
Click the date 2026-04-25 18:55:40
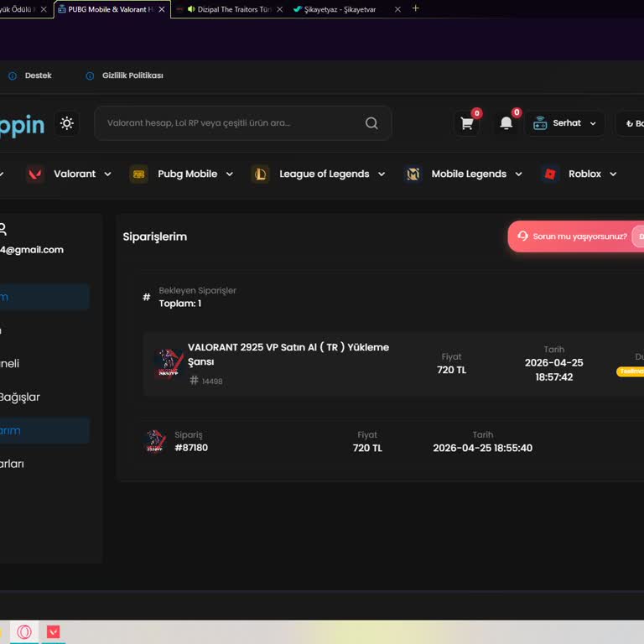(x=483, y=448)
